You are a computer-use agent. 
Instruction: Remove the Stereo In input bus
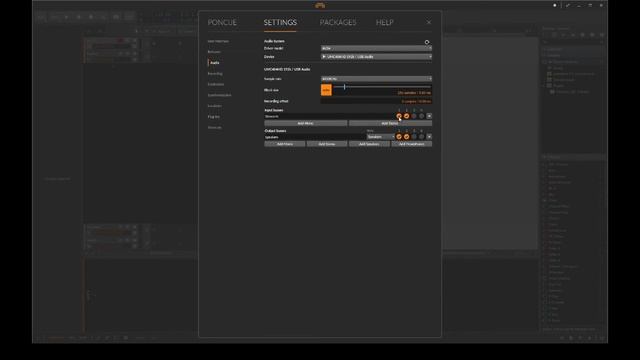click(x=429, y=116)
